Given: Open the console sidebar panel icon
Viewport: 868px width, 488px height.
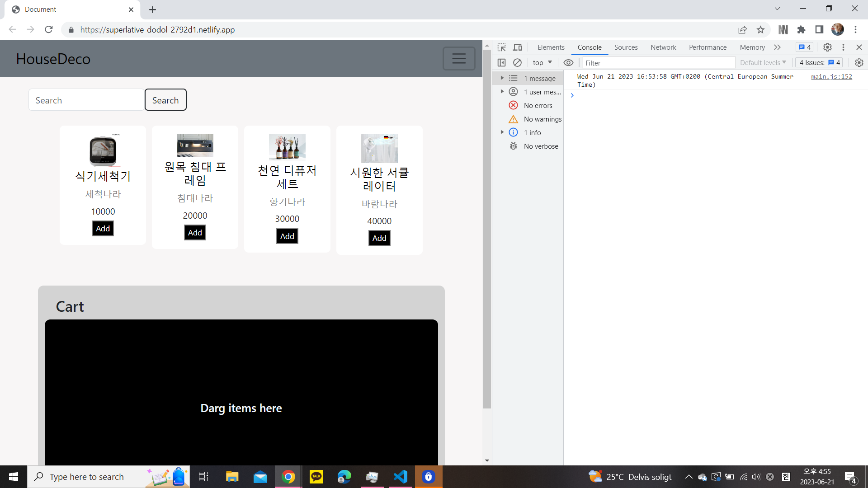Looking at the screenshot, I should coord(502,62).
